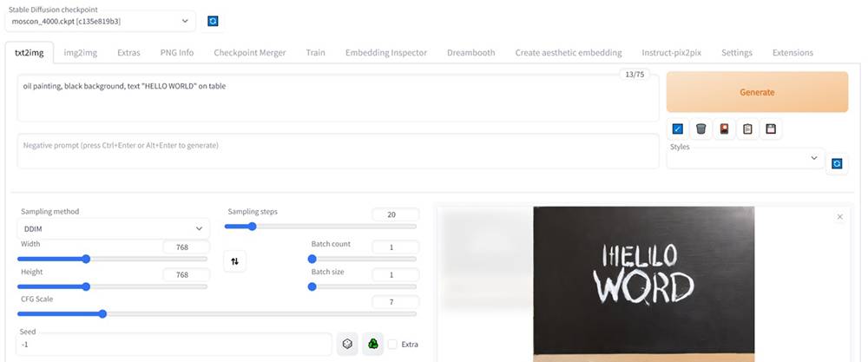Click the CFG Scale number field
Image resolution: width=868 pixels, height=362 pixels.
coord(395,302)
